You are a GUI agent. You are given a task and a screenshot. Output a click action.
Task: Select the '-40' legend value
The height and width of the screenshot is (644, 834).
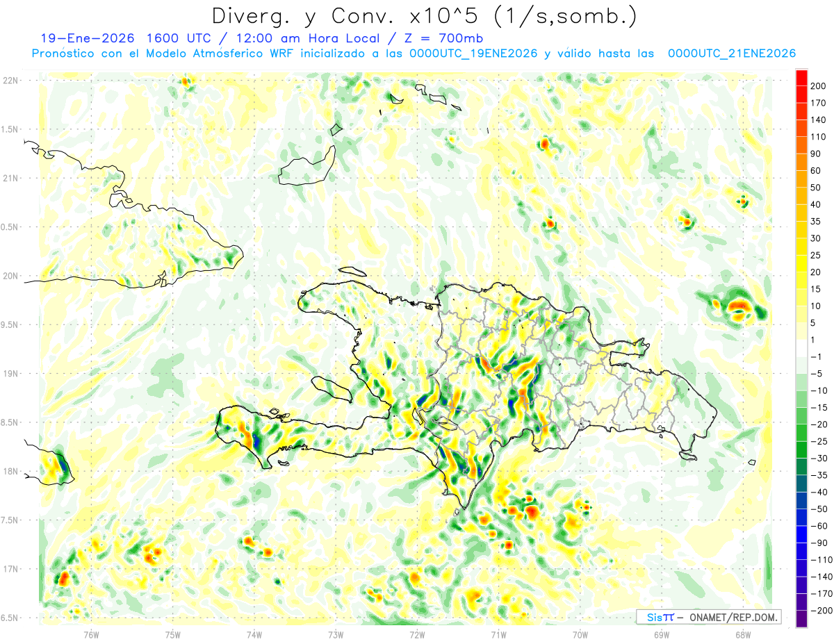tap(818, 492)
